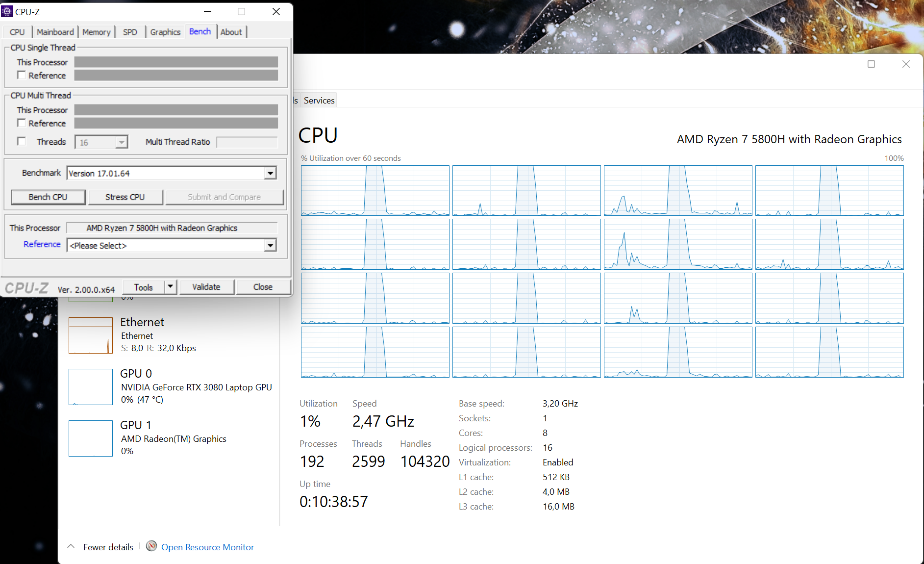Click the Up time value 0:10:38:57
This screenshot has width=924, height=564.
[334, 502]
